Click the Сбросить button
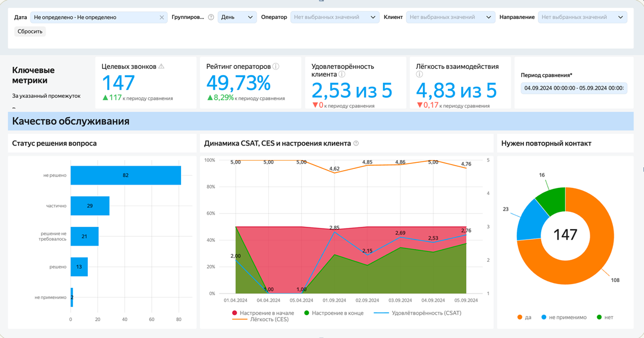The image size is (644, 338). point(30,31)
